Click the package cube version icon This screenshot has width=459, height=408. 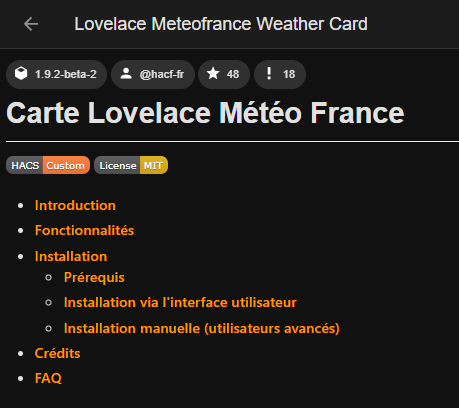(x=21, y=73)
